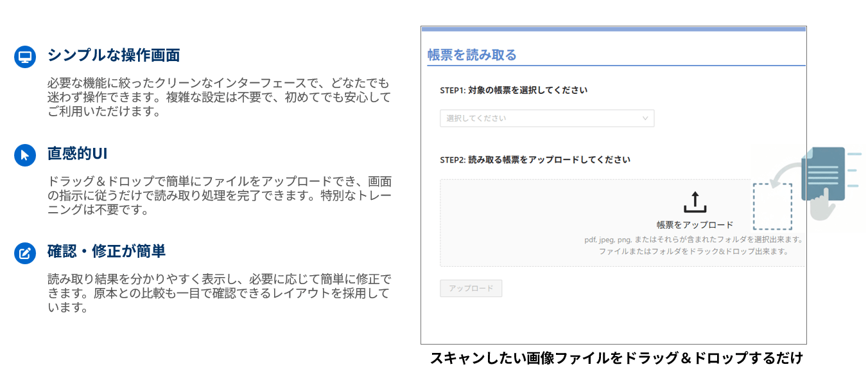Click the STEP1 対象の帳票を選択 label
This screenshot has height=378, width=868.
(513, 90)
